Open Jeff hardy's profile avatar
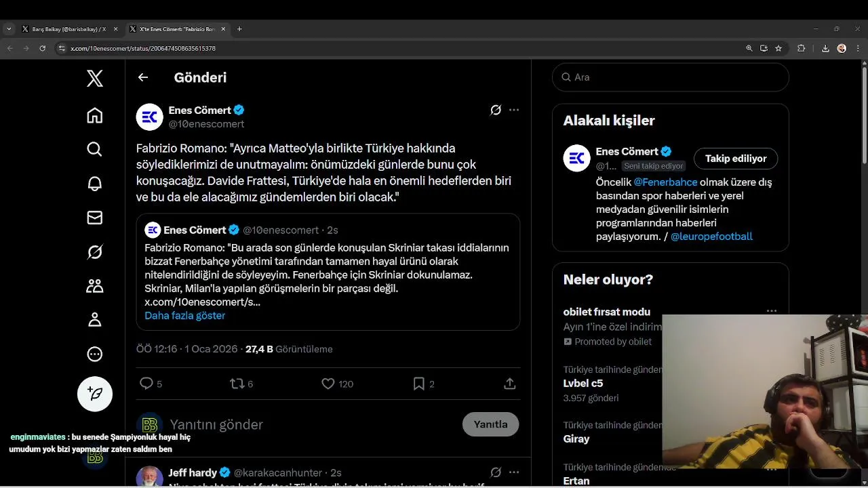Image resolution: width=868 pixels, height=488 pixels. coord(150,476)
